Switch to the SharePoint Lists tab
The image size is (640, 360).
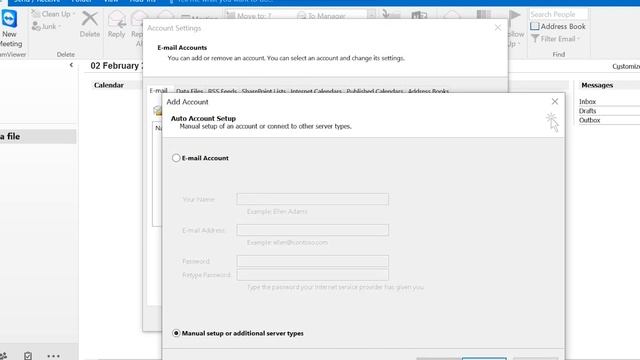[264, 91]
